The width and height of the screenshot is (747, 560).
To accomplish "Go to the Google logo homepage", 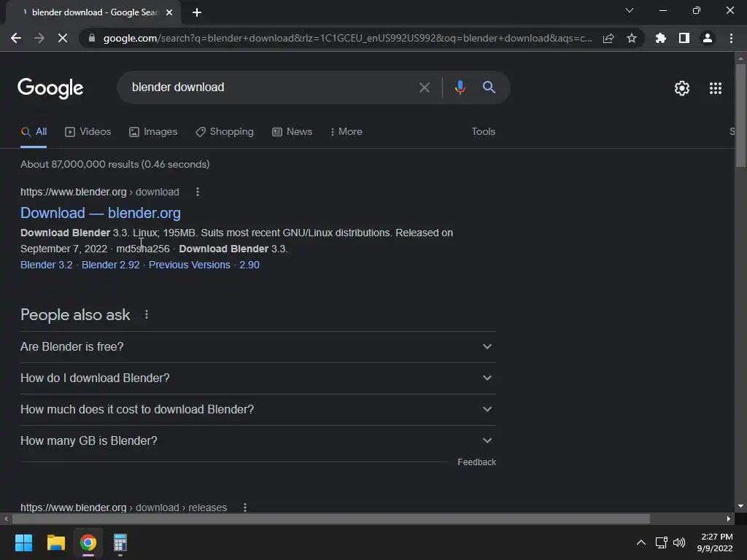I will (x=50, y=88).
